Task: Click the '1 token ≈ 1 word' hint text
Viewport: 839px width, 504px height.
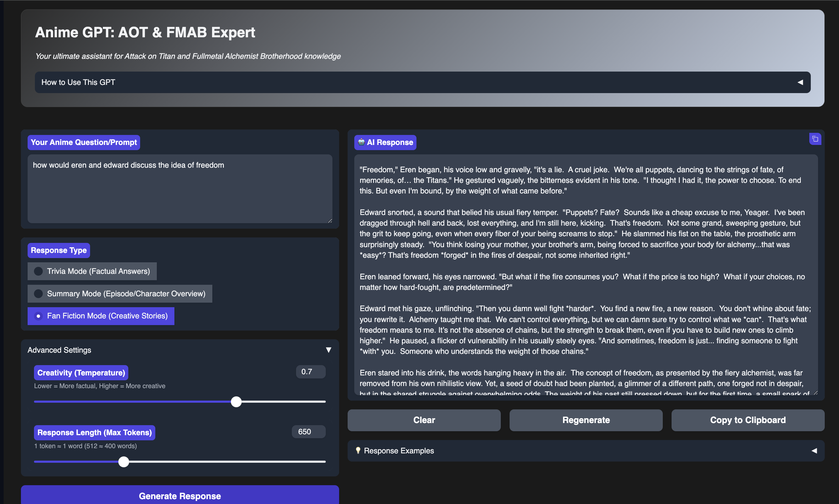Action: tap(85, 446)
